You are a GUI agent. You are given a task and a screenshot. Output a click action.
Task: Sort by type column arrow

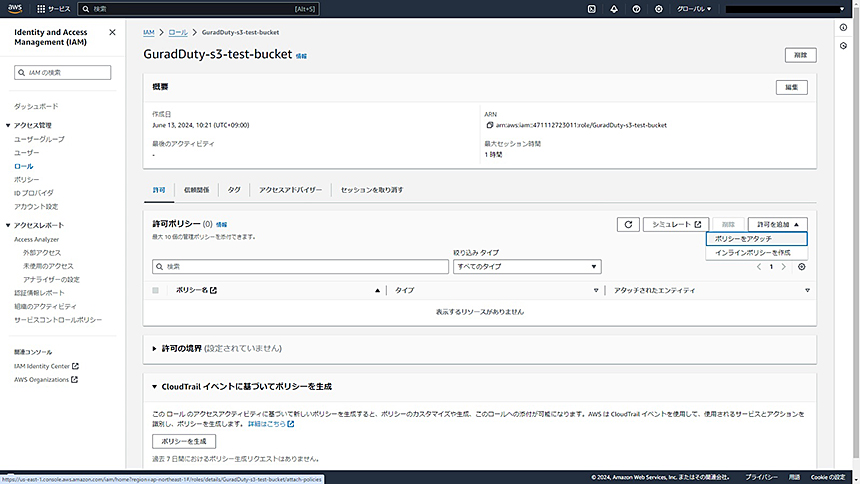(x=596, y=290)
